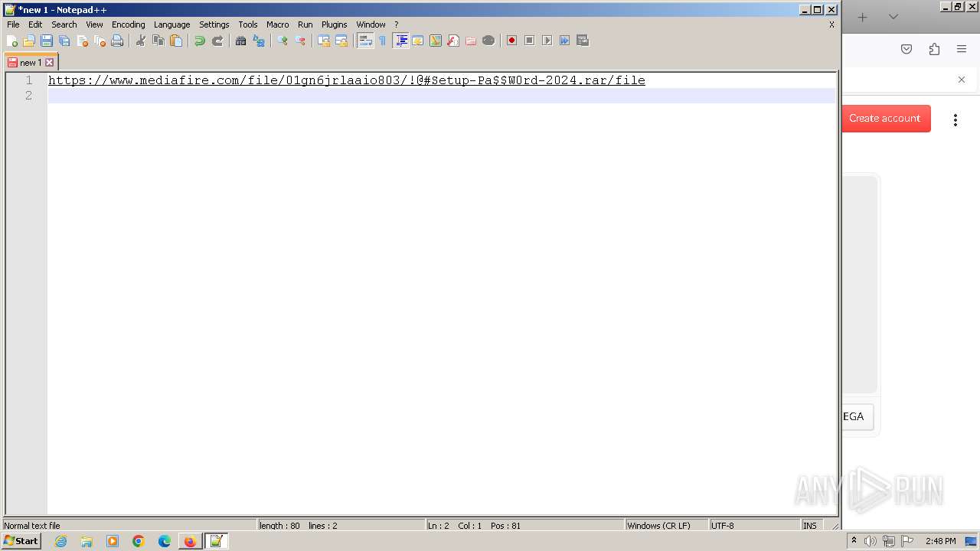Select the 'new 1' document tab

(x=31, y=63)
